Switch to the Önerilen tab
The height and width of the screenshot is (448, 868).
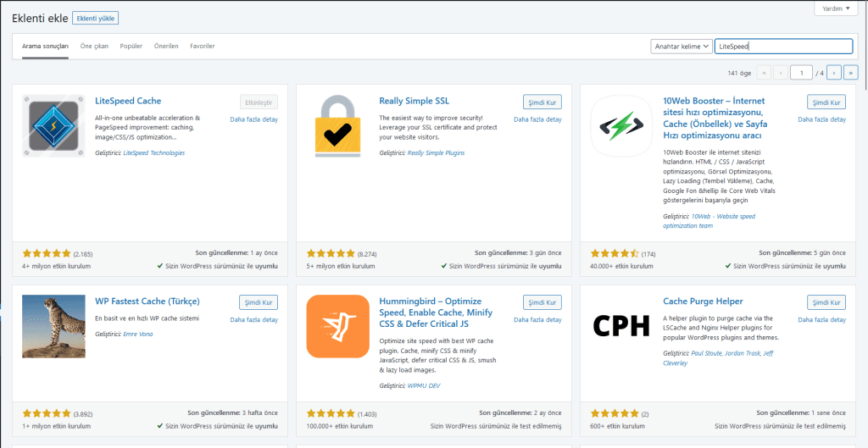tap(166, 46)
